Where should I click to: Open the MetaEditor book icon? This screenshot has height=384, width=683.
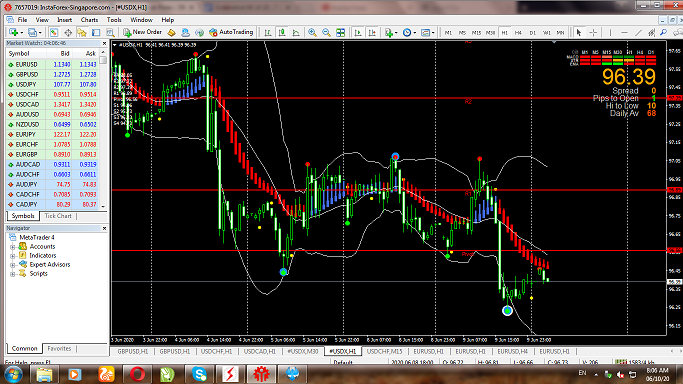[171, 32]
